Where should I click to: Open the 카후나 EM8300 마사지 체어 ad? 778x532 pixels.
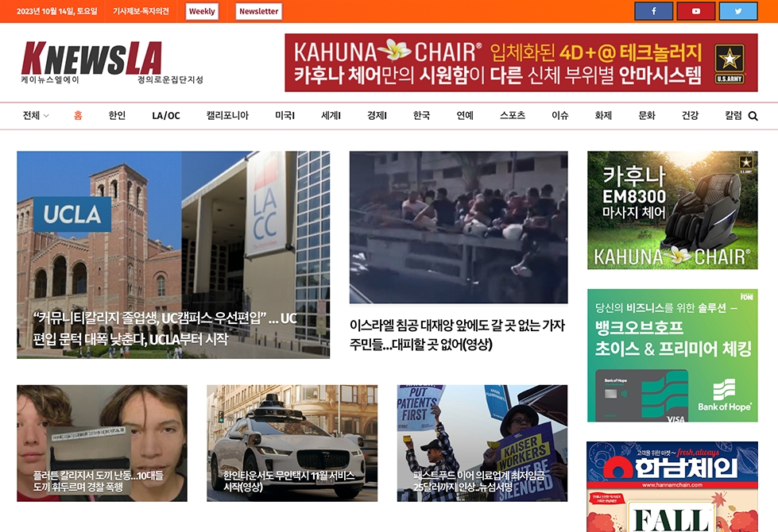(x=672, y=210)
